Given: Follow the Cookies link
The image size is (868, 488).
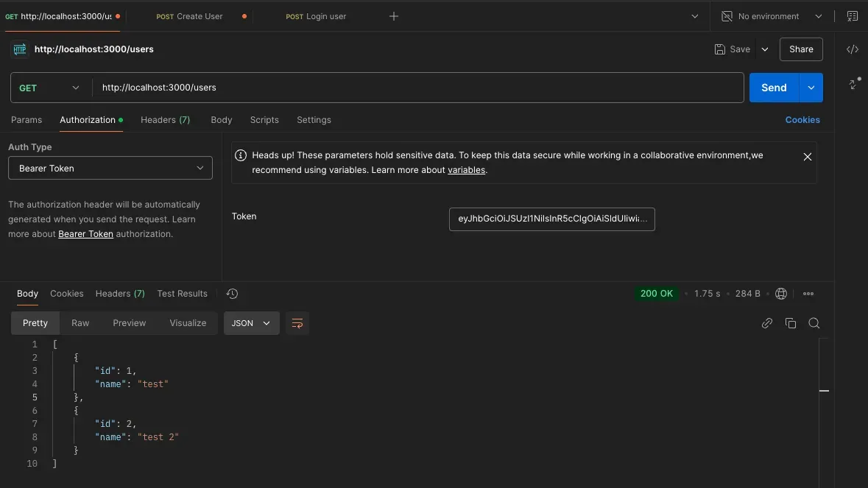Looking at the screenshot, I should click(x=802, y=120).
